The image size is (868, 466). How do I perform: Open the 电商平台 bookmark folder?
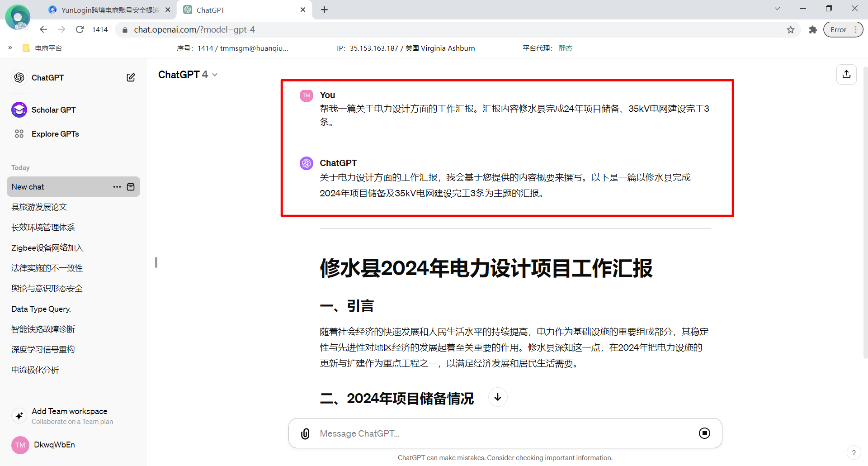point(42,48)
